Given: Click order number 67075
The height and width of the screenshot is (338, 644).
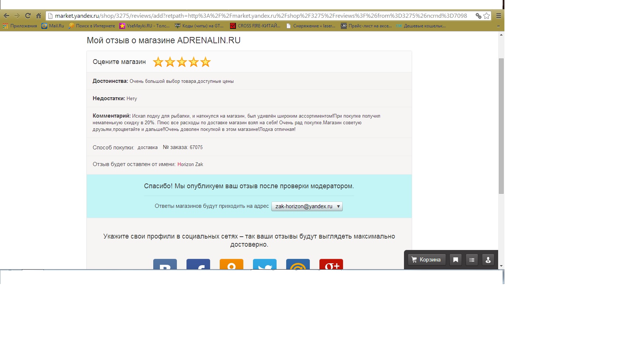Looking at the screenshot, I should (196, 147).
